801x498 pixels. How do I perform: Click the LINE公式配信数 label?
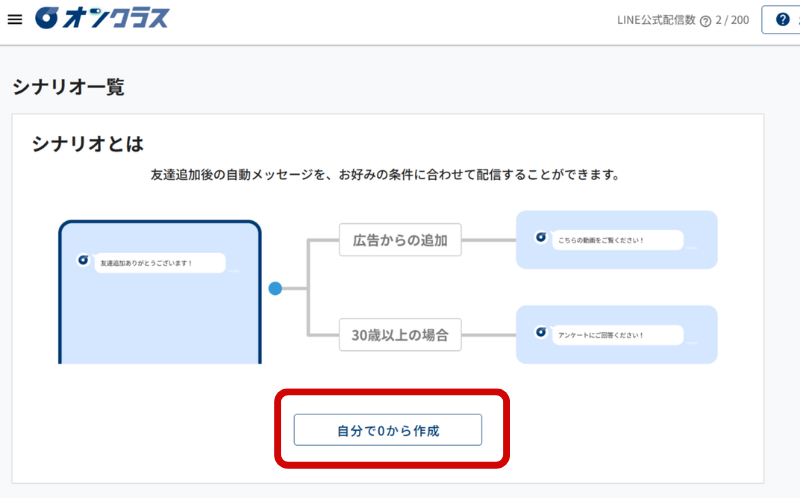click(656, 21)
